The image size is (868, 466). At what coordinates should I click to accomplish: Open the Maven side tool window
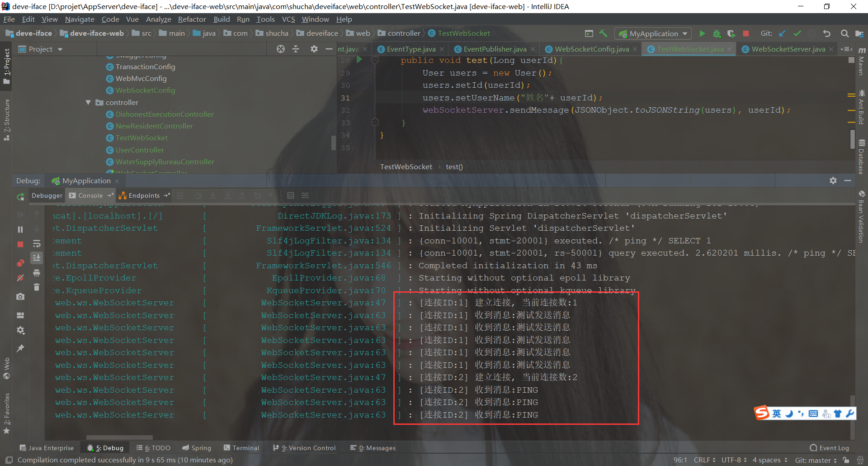point(861,61)
